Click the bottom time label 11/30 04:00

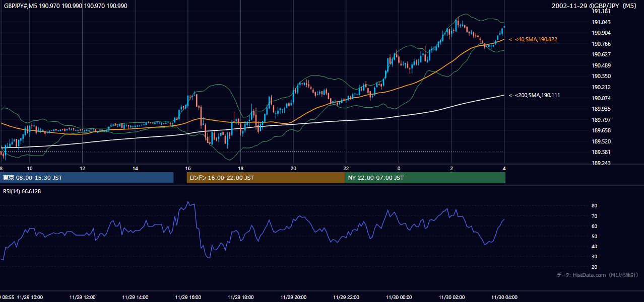coord(504,297)
